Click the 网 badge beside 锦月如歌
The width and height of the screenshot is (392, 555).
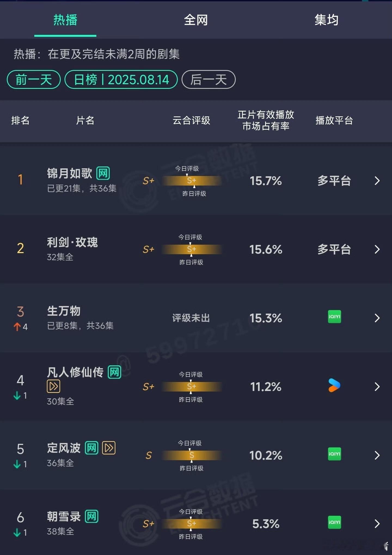click(x=103, y=173)
